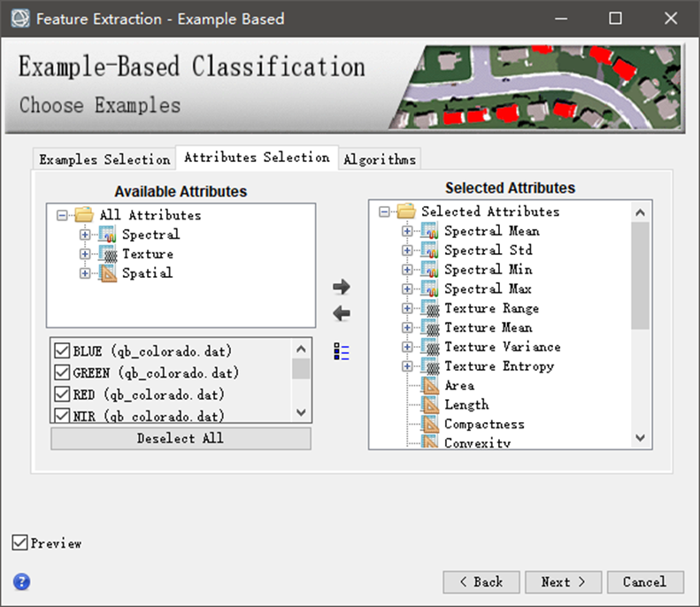Expand the Texture node in Available Attributes
Viewport: 700px width, 607px height.
[x=85, y=254]
